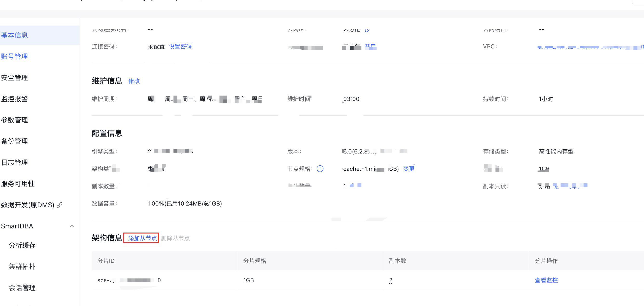644x306 pixels.
Task: Click the info icon beside 节点规格
Action: [x=320, y=169]
